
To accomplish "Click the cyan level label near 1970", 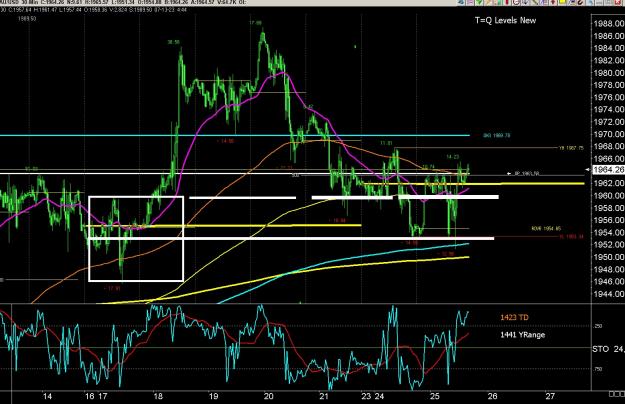I will click(497, 135).
